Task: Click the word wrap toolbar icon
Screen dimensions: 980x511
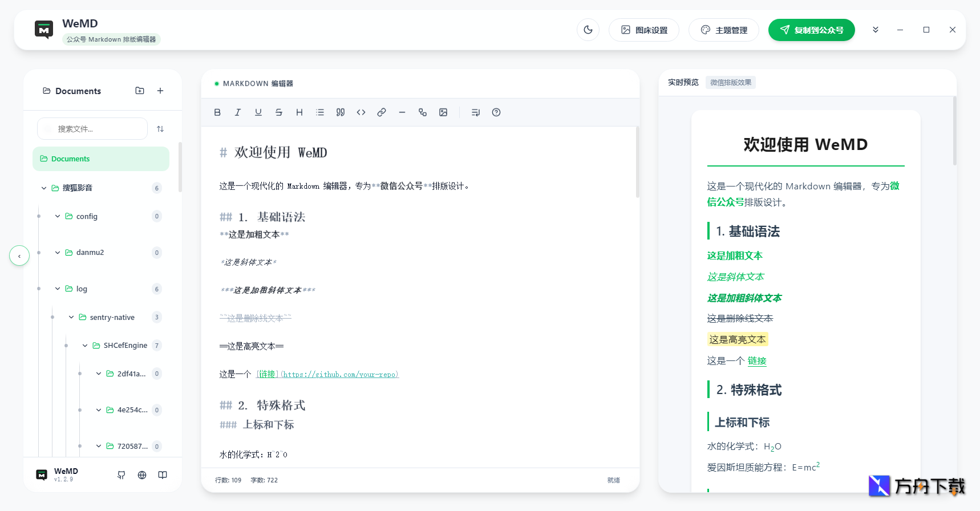Action: coord(476,112)
